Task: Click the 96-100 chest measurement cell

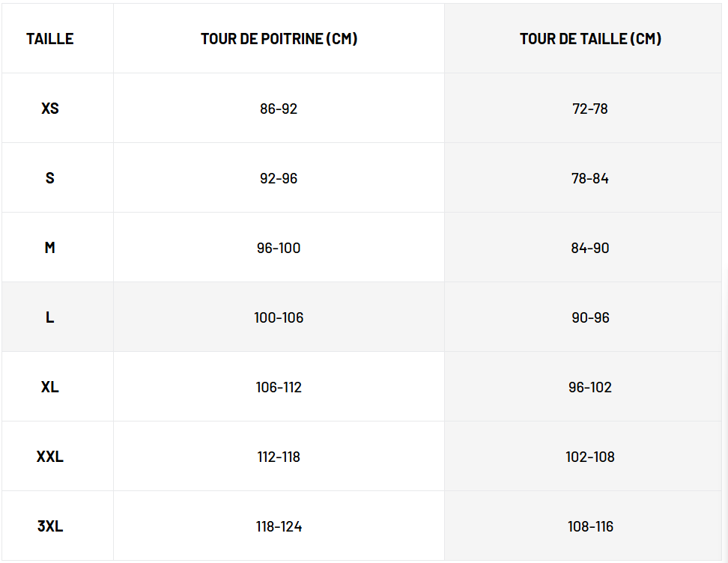Action: (x=279, y=248)
